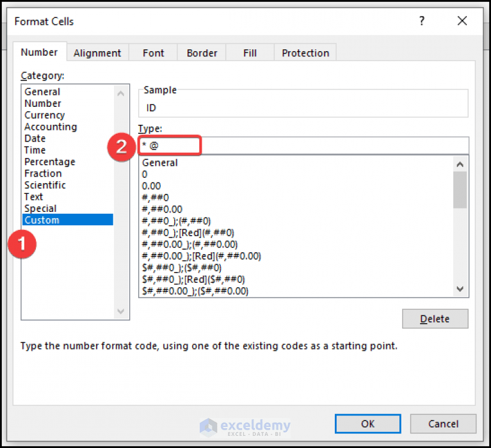The image size is (491, 448).
Task: Choose the Scientific category
Action: pyautogui.click(x=68, y=185)
